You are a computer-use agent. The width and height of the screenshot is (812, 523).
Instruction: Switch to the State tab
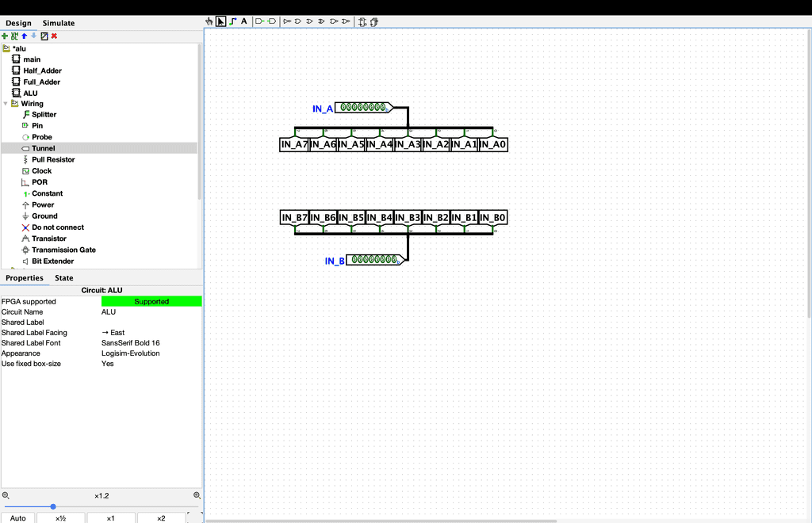(x=63, y=278)
